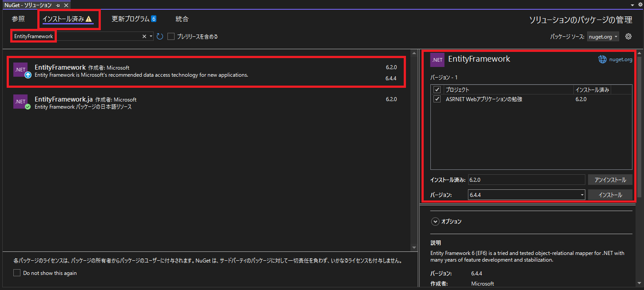Close the NuGet - ソリューション document tab

coord(66,5)
